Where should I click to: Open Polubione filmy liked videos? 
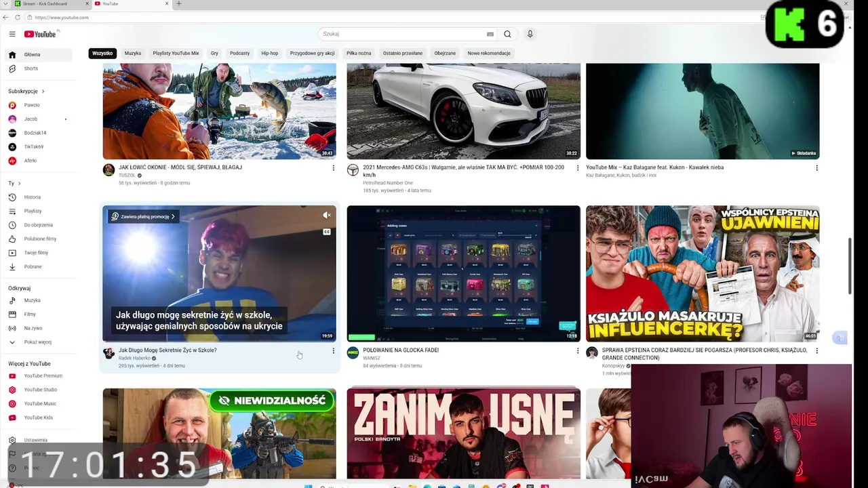[x=39, y=239]
